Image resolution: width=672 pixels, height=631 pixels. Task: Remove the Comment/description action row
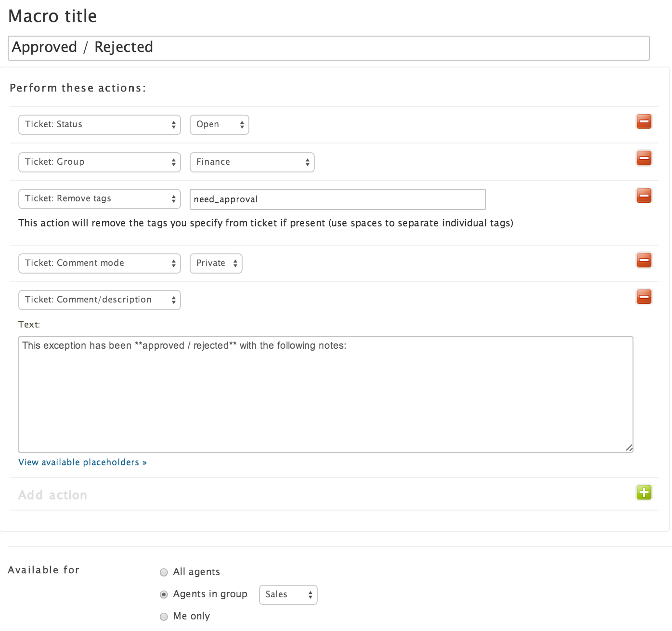(644, 297)
